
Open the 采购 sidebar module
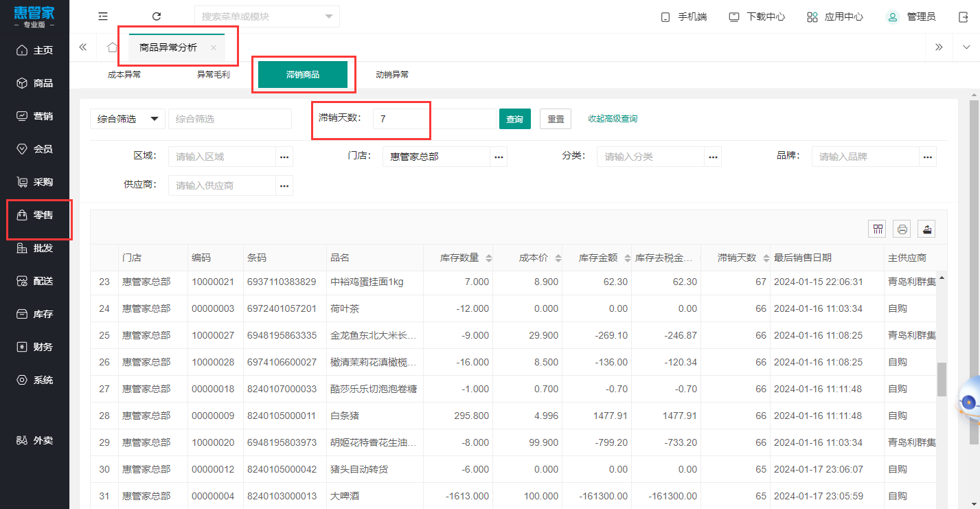pos(34,182)
